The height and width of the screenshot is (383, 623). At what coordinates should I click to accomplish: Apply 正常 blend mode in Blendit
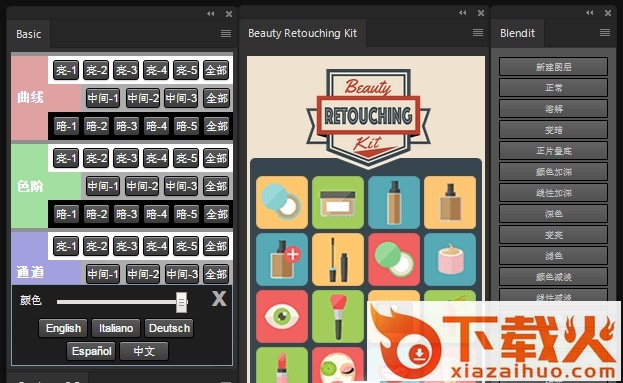click(x=553, y=88)
